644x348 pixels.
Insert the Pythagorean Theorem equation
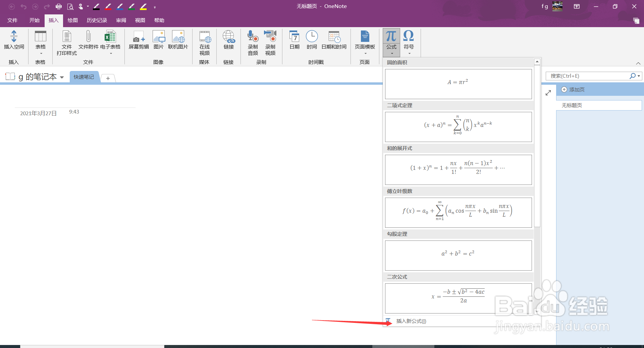[458, 256]
